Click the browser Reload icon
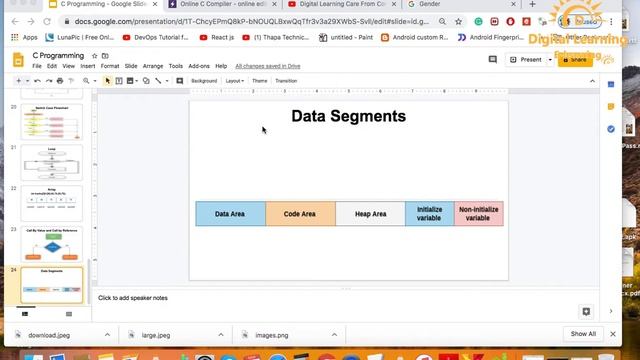 (x=47, y=22)
